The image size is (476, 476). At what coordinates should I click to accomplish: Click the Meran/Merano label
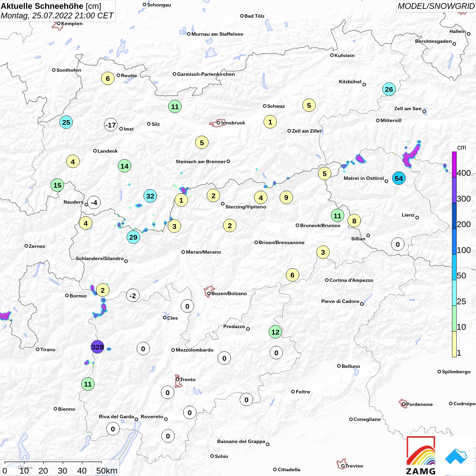tap(203, 252)
